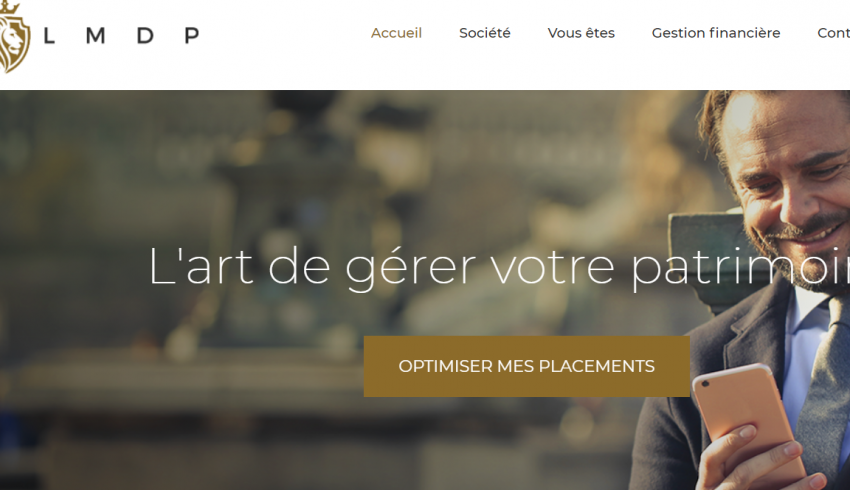Screen dimensions: 850x490
Task: Click the man's grey tie in the photo
Action: pos(824,390)
